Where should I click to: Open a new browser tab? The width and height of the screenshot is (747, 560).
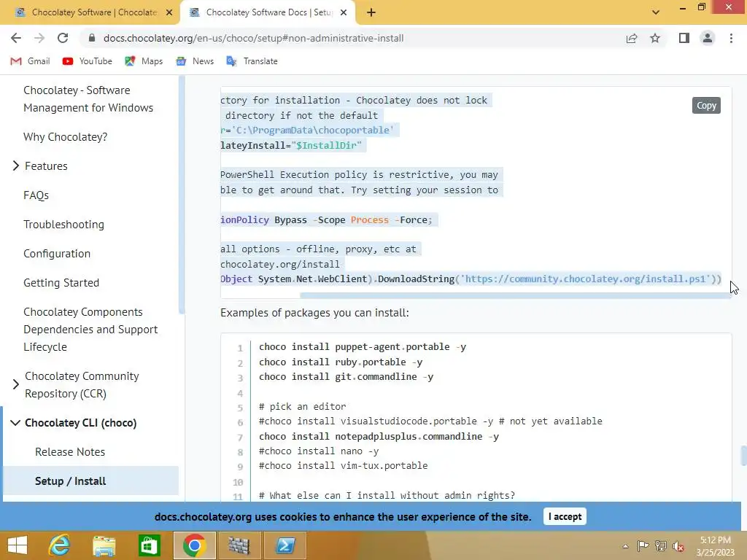(371, 13)
